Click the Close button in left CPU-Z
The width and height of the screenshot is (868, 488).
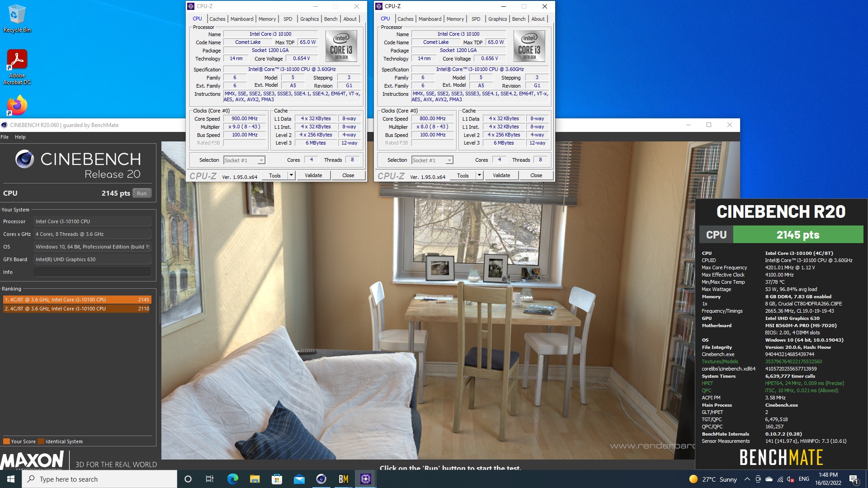click(x=348, y=175)
